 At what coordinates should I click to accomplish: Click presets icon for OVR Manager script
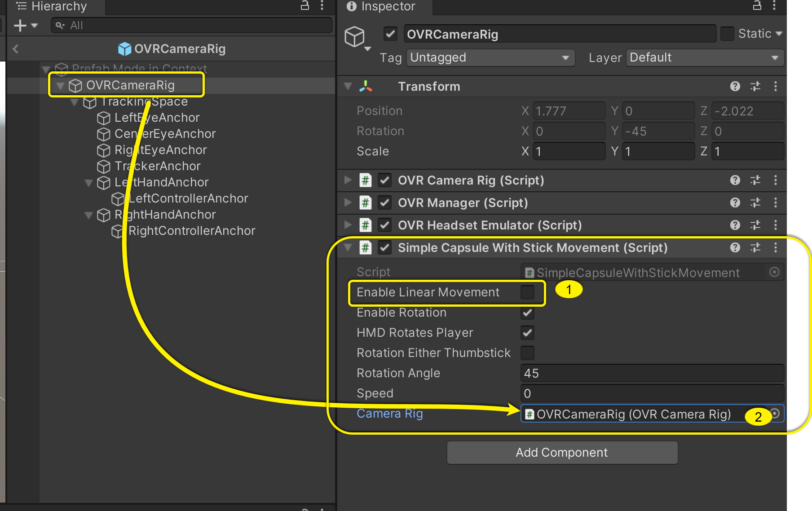(755, 203)
